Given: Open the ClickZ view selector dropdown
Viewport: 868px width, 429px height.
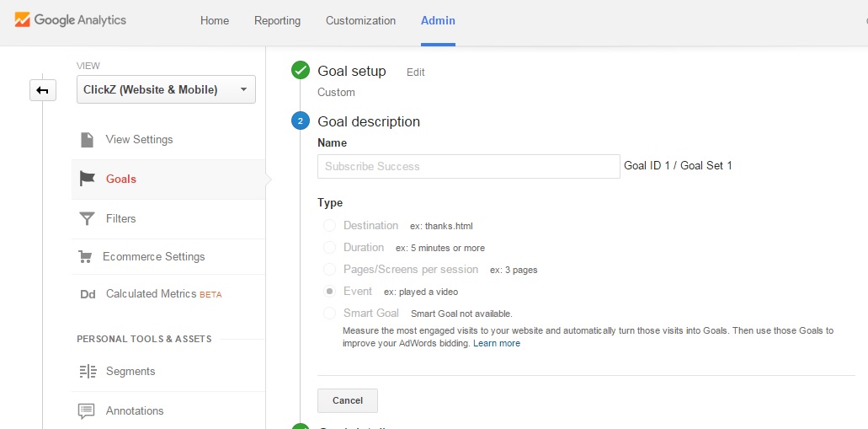Looking at the screenshot, I should click(166, 90).
